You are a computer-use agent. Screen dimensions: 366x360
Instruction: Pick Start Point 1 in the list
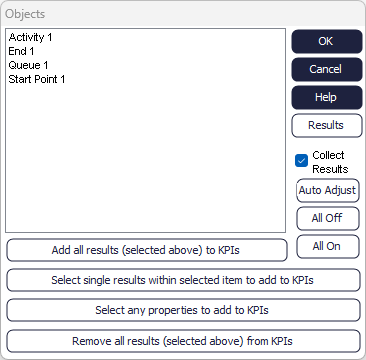click(x=37, y=79)
